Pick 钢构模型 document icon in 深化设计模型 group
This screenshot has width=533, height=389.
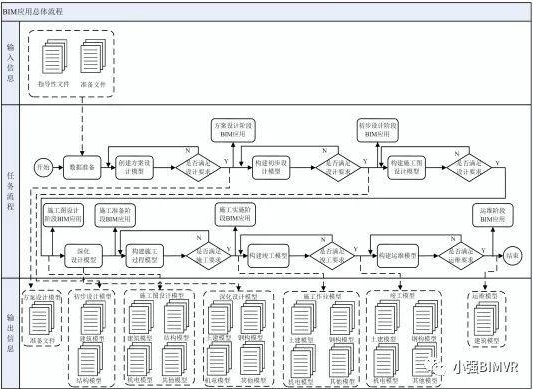[x=253, y=317]
